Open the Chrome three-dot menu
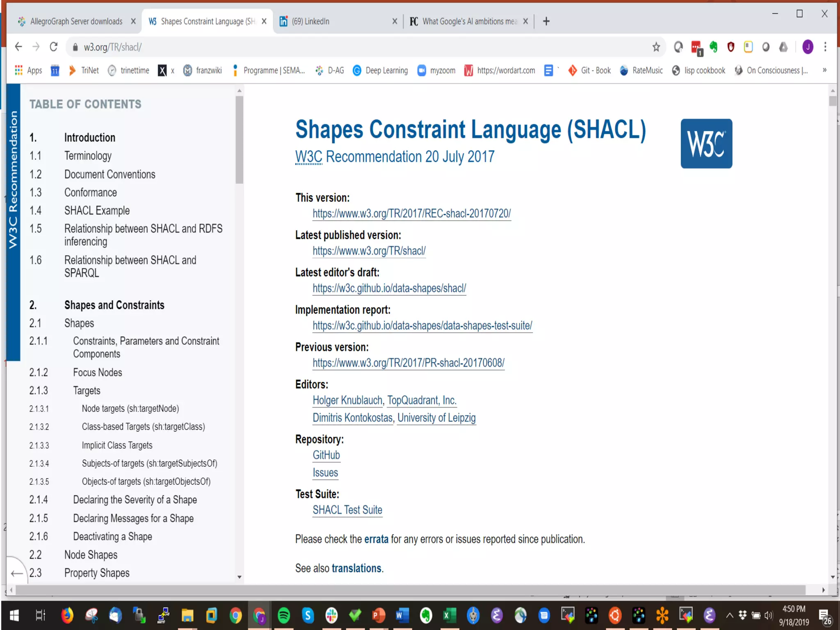Image resolution: width=840 pixels, height=630 pixels. point(825,47)
